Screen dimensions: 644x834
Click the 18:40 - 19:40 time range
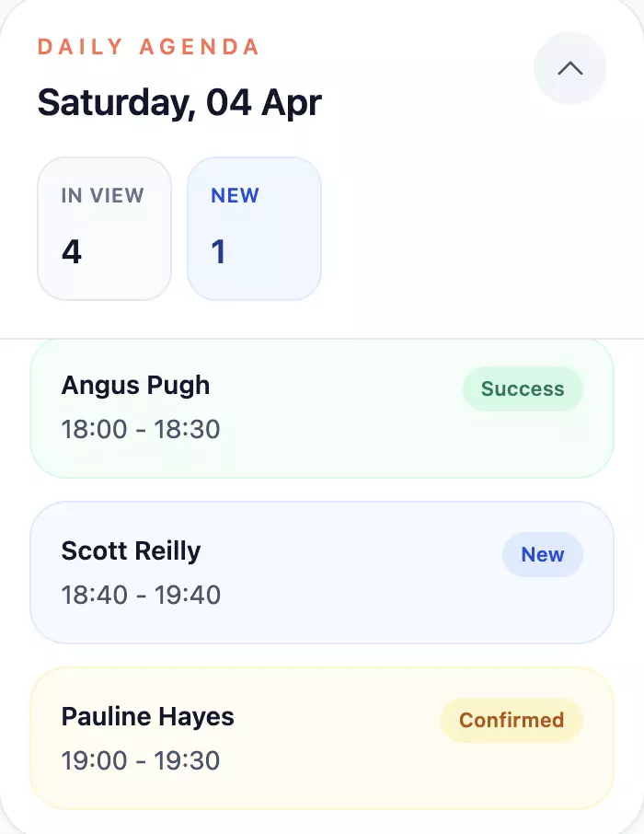(141, 595)
